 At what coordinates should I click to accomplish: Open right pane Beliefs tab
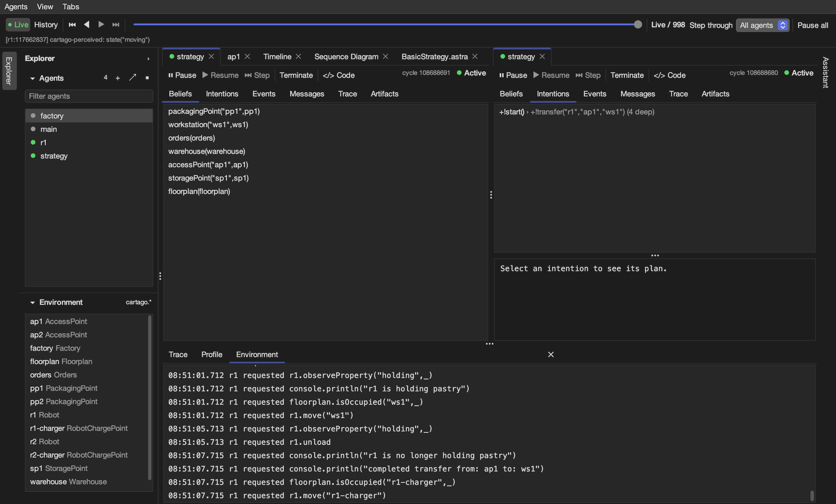[x=511, y=94]
